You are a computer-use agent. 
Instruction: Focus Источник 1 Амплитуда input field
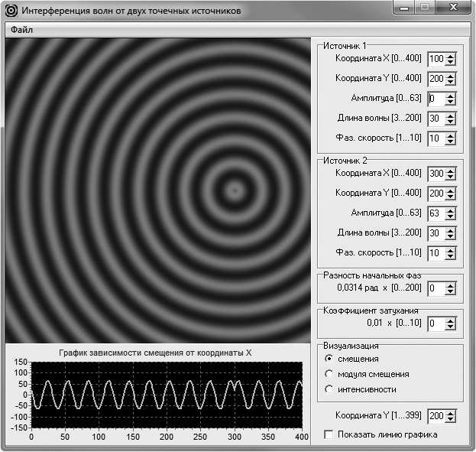[436, 99]
